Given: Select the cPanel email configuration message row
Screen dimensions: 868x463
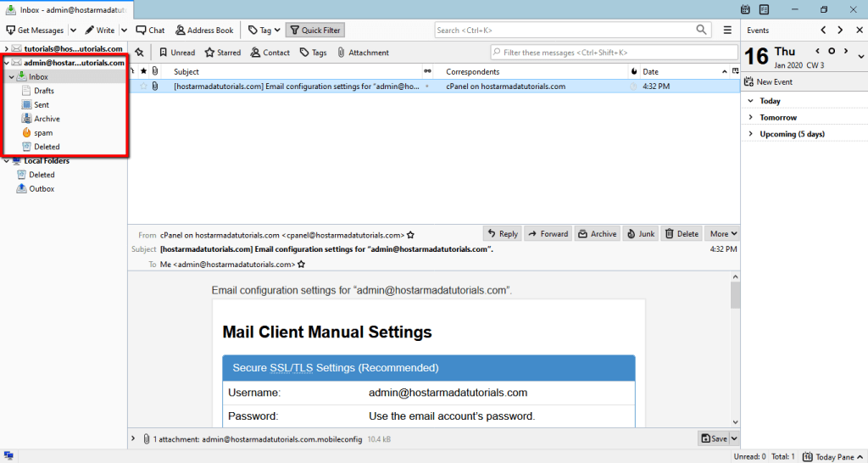Looking at the screenshot, I should pyautogui.click(x=434, y=86).
